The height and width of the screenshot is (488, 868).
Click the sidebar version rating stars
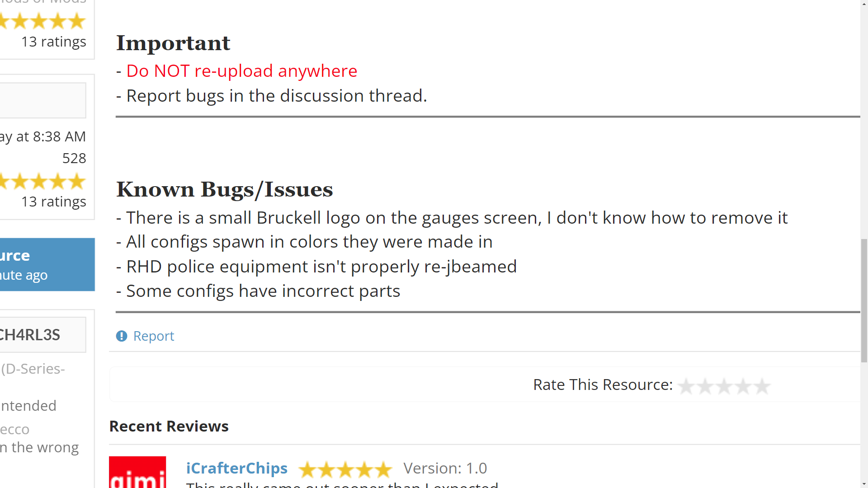tap(43, 181)
